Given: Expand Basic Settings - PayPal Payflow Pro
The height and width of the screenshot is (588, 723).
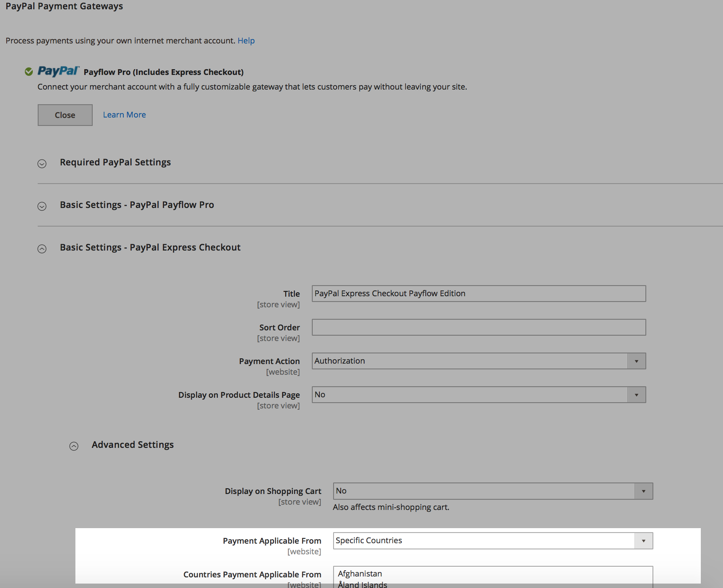Looking at the screenshot, I should click(42, 207).
